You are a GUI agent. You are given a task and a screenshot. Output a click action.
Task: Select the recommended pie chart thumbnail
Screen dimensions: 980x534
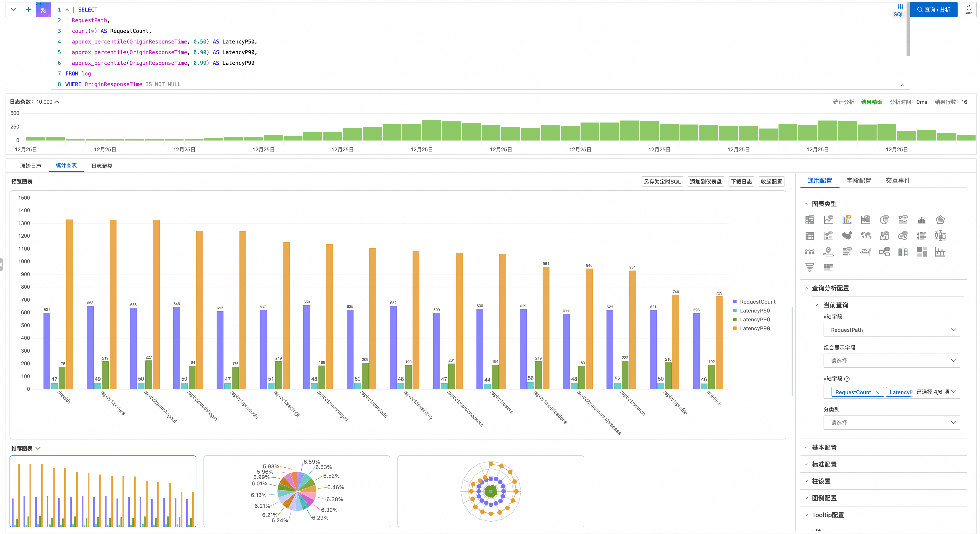coord(296,491)
